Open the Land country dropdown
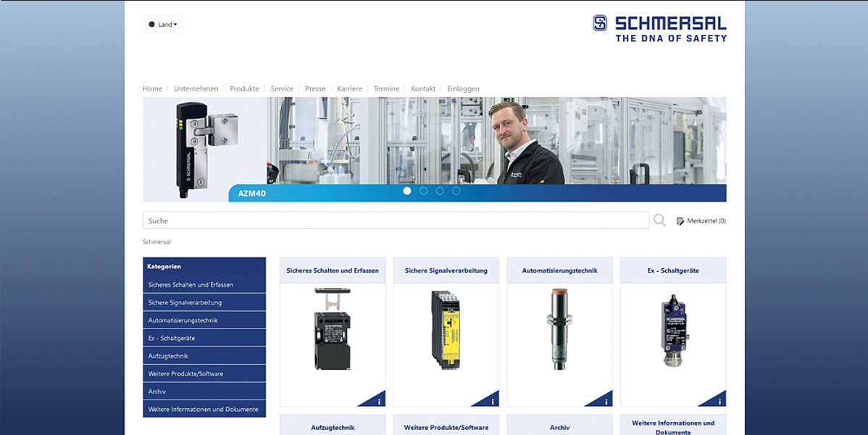The width and height of the screenshot is (868, 435). pos(163,25)
